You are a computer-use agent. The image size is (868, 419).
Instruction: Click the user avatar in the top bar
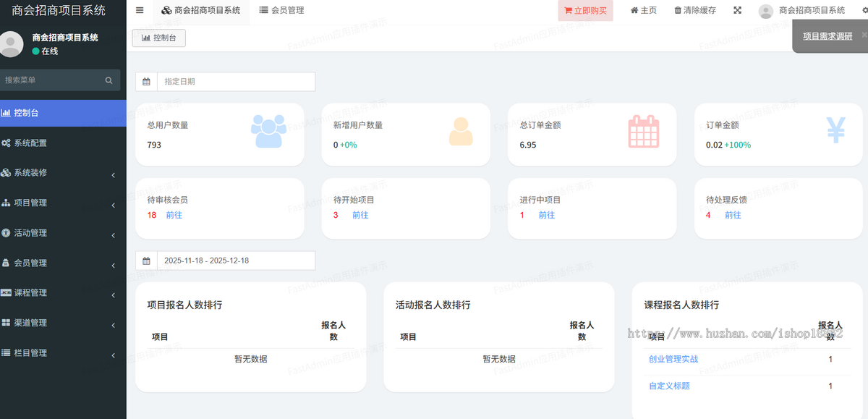point(765,10)
